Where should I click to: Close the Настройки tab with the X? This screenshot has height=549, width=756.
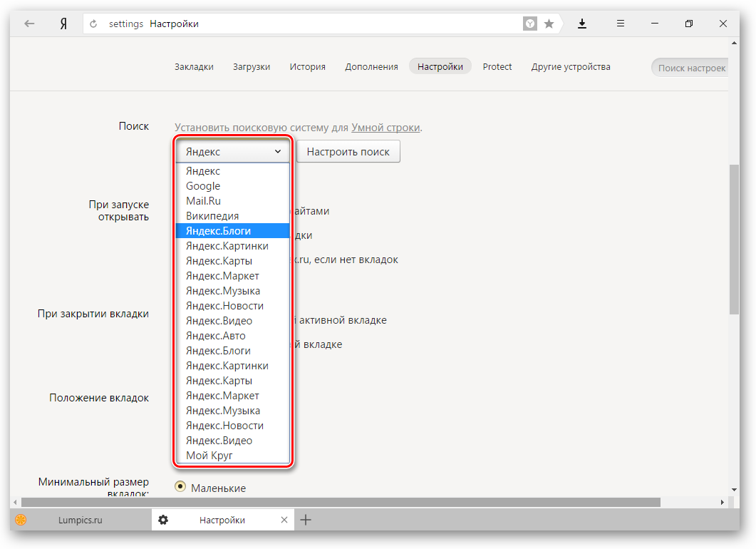pyautogui.click(x=284, y=520)
